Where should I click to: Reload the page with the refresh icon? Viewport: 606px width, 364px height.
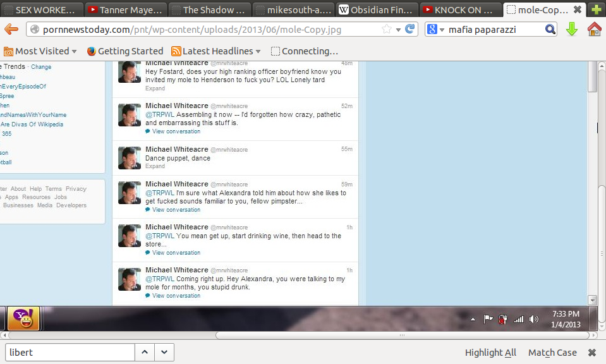click(x=409, y=29)
